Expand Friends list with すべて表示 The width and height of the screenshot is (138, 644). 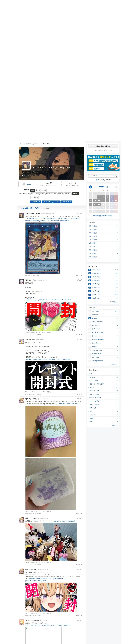[x=114, y=365]
